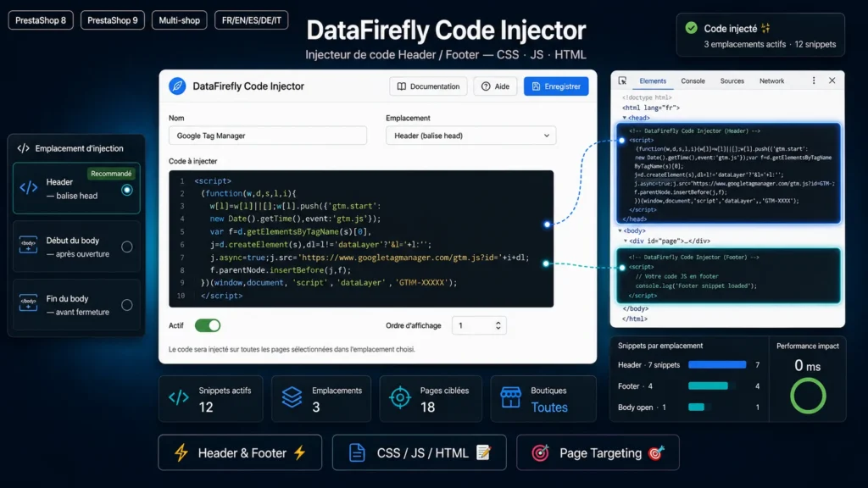Click the lightning bolt after Header & Footer
The width and height of the screenshot is (868, 488).
pyautogui.click(x=300, y=452)
